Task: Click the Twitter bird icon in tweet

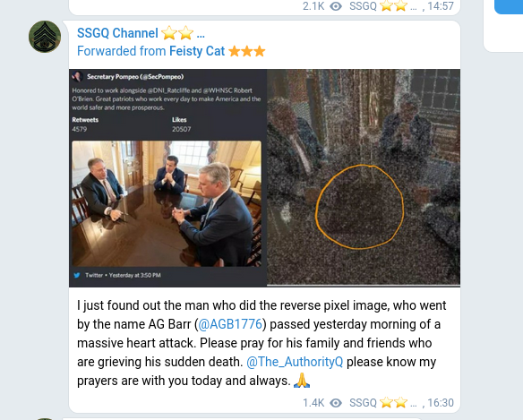Action: tap(77, 275)
